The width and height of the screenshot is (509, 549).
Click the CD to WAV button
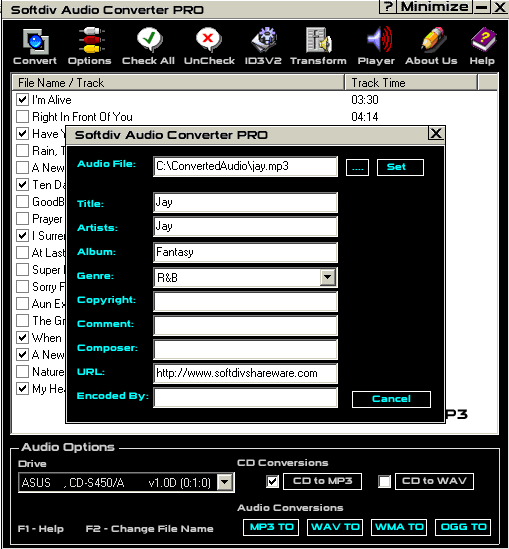click(x=434, y=481)
